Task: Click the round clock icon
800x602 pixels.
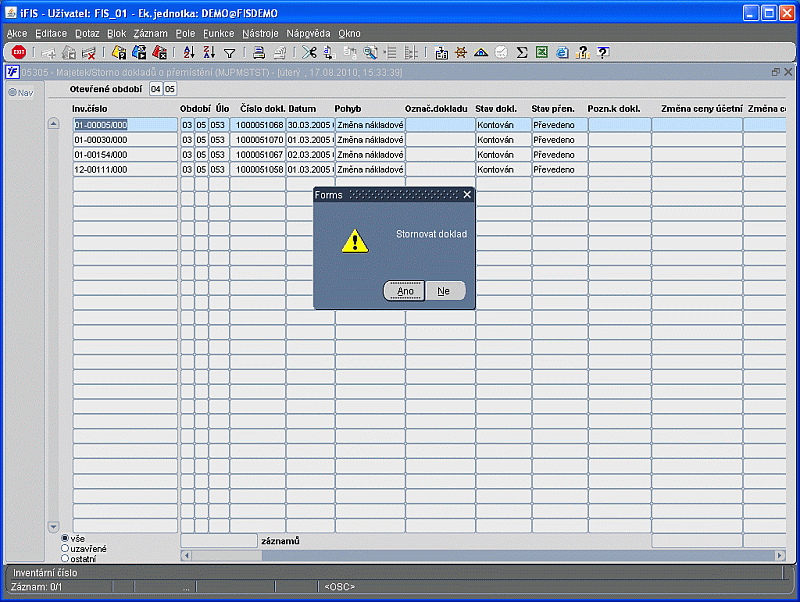Action: (x=502, y=52)
